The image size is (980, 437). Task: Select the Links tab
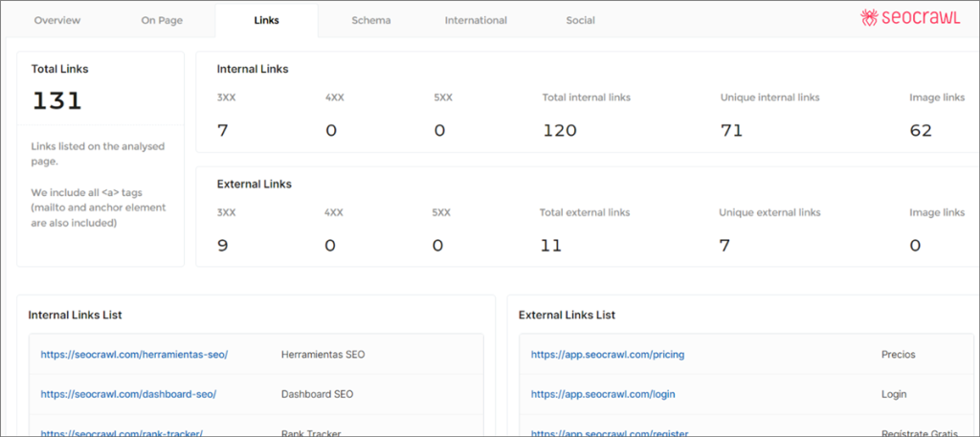[266, 20]
